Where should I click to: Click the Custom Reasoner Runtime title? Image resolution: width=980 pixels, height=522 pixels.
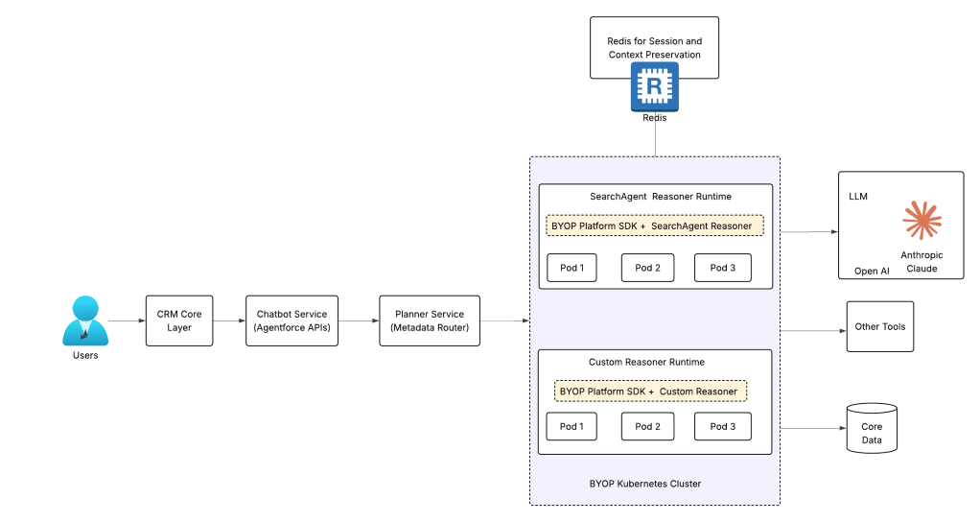tap(646, 362)
